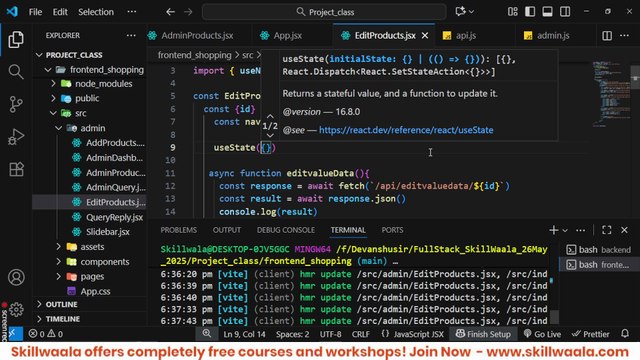Close the EditProducts.jsx tab
The height and width of the screenshot is (360, 640).
click(x=425, y=36)
